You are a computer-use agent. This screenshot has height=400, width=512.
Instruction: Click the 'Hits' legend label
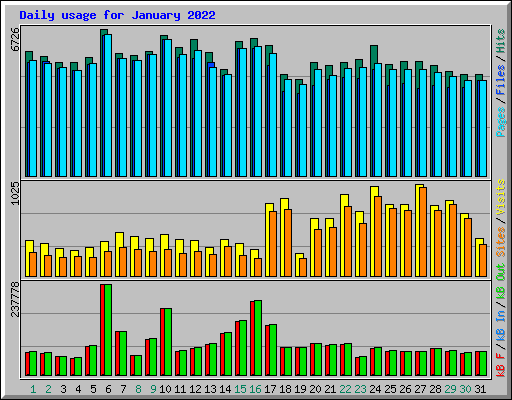pyautogui.click(x=500, y=41)
